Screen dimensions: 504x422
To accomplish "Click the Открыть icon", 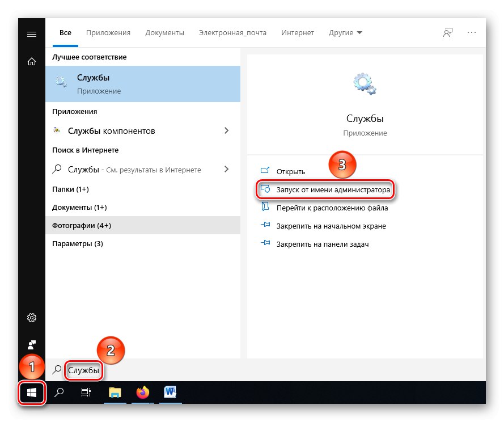I will click(x=265, y=170).
